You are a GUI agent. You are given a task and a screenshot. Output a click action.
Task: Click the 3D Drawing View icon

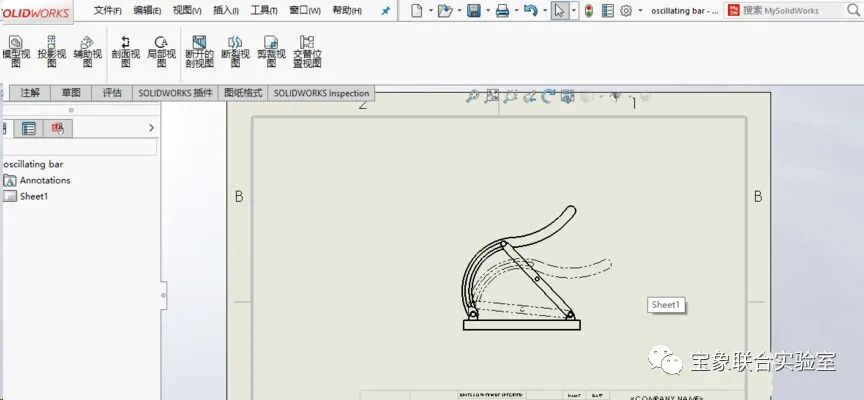point(568,97)
